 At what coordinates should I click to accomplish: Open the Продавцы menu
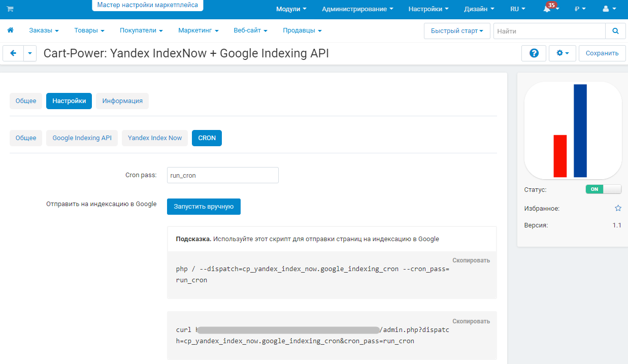[302, 30]
